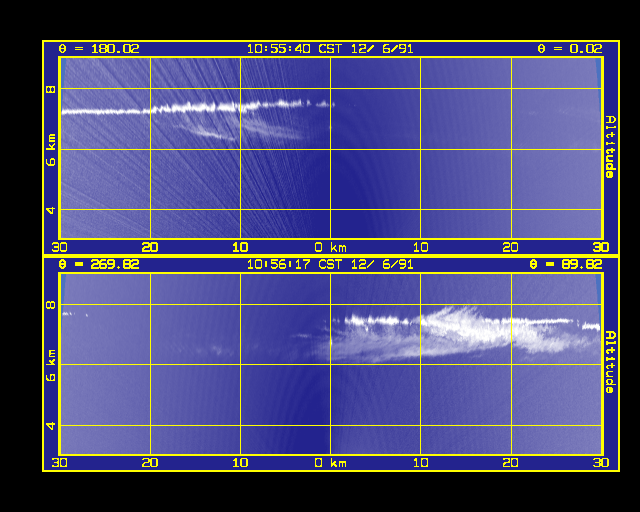Image resolution: width=640 pixels, height=512 pixels.
Task: Click the 4 altitude tick in the 10:56:17 plot
Action: coord(51,426)
